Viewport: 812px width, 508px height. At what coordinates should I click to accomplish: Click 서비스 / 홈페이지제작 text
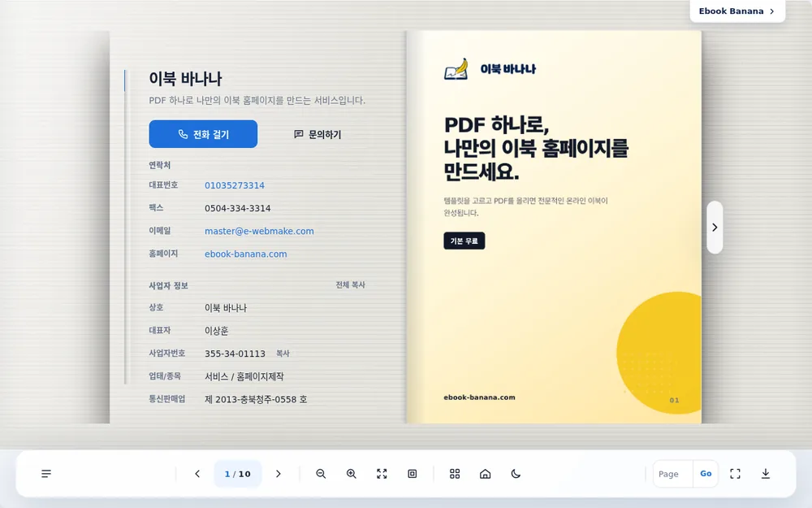click(x=244, y=376)
